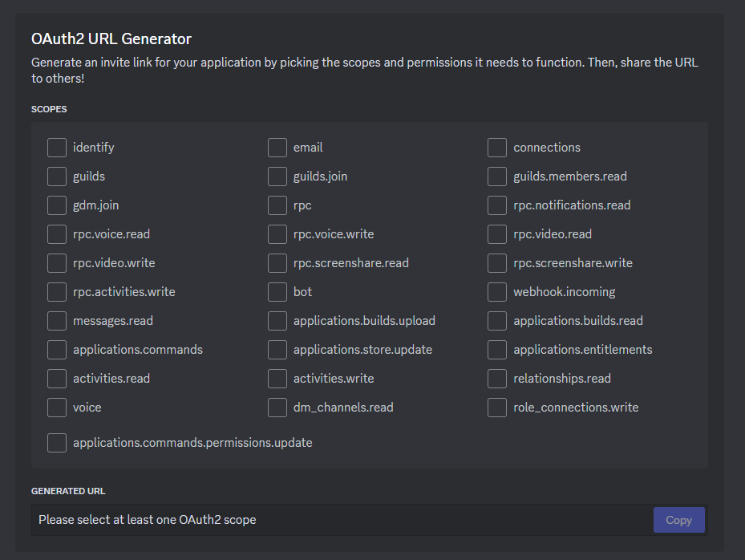
Task: Toggle the voice scope checkbox
Action: click(57, 408)
